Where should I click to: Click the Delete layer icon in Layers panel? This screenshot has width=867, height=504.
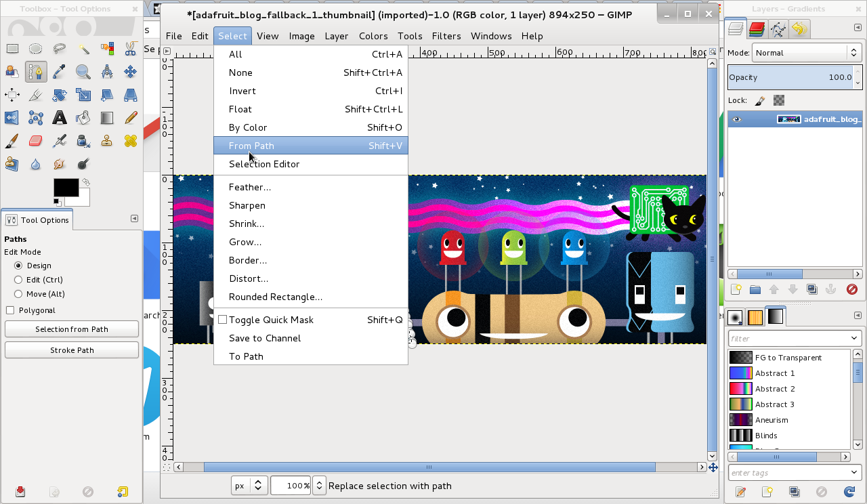click(x=852, y=289)
